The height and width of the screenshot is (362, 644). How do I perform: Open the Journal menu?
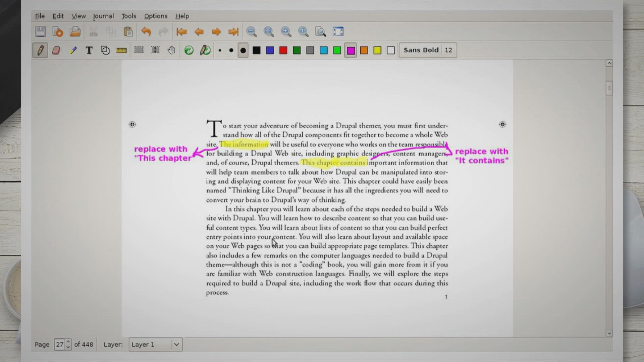tap(103, 16)
